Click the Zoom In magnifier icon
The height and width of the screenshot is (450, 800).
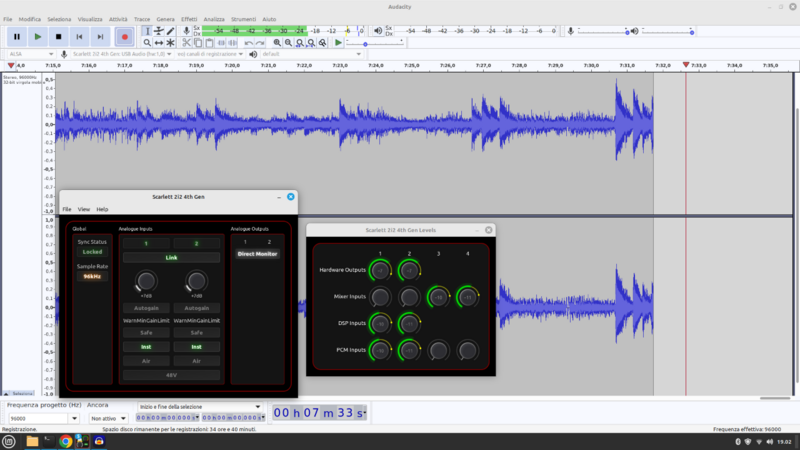[276, 43]
